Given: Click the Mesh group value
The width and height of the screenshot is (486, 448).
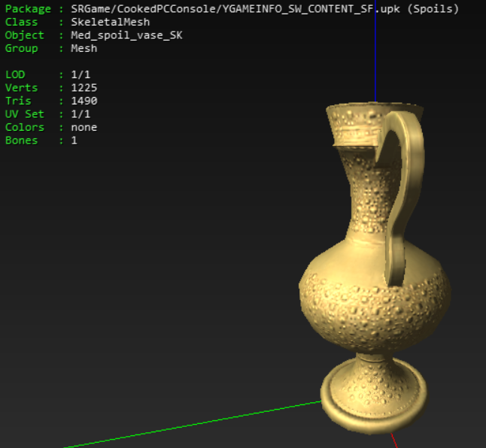Looking at the screenshot, I should 84,49.
